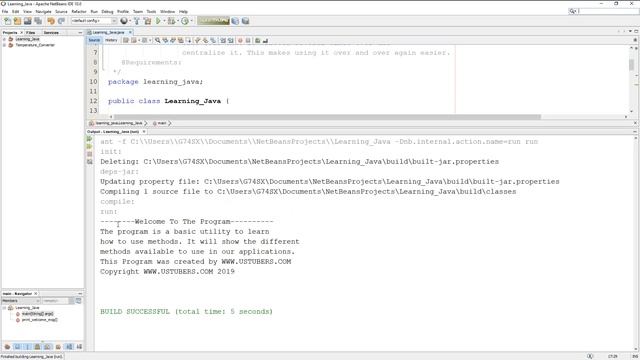The image size is (640, 360).
Task: Open the Debug Project dropdown arrow
Action: pyautogui.click(x=178, y=21)
